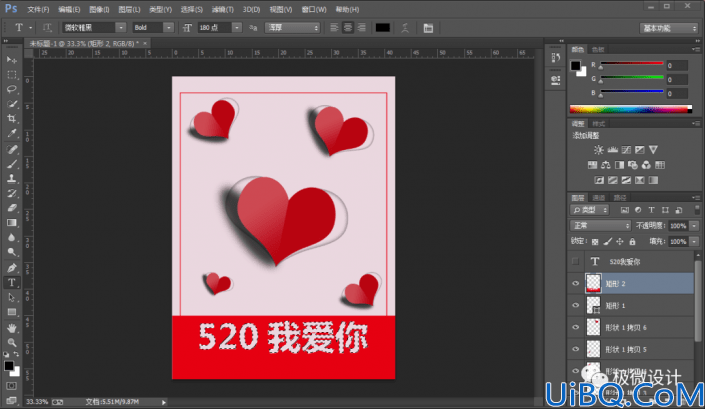705x409 pixels.
Task: Select the Rectangle shape tool
Action: 12,312
